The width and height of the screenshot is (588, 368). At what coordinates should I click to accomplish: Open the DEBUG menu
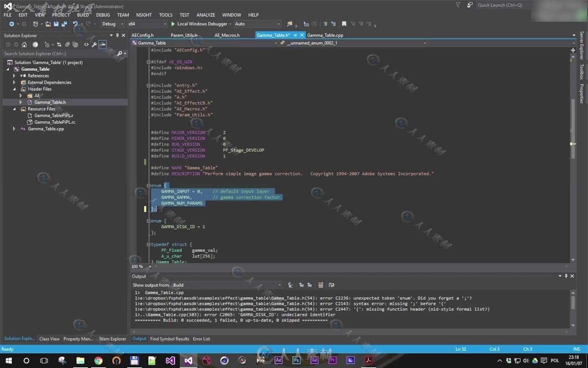103,15
